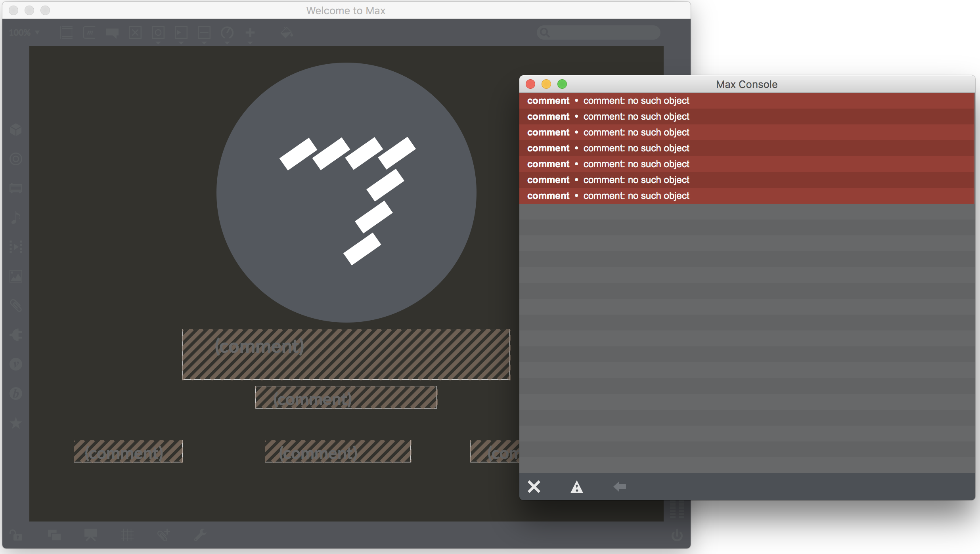Turn on audio with the power icon
The width and height of the screenshot is (980, 554).
pyautogui.click(x=677, y=535)
